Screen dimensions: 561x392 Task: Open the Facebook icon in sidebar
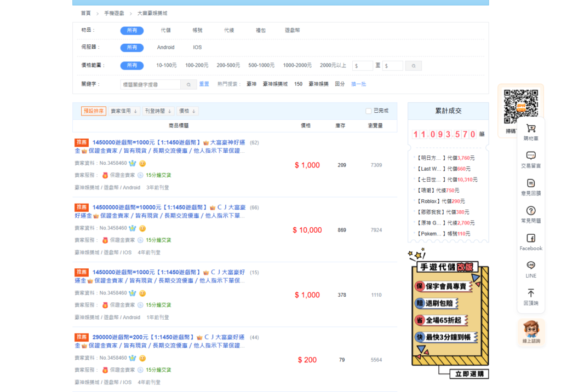click(x=530, y=238)
